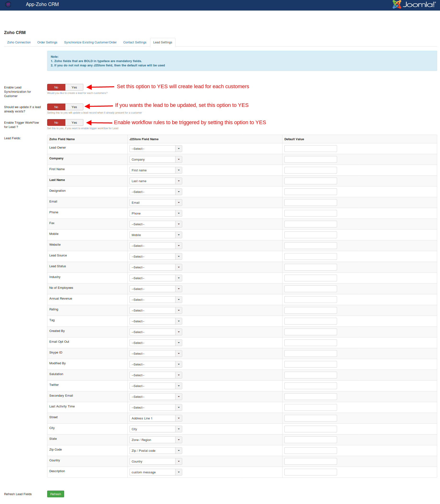Viewport: 440px width, 504px height.
Task: Open the Salutation dropdown
Action: pyautogui.click(x=156, y=375)
